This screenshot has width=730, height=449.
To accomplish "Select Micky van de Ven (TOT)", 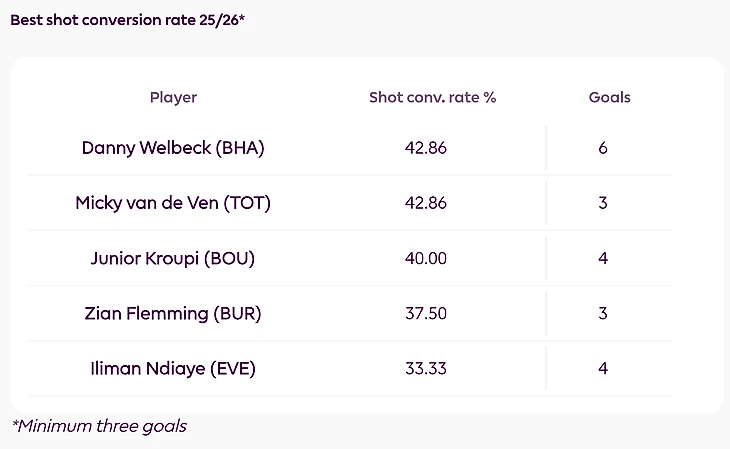I will pyautogui.click(x=173, y=203).
